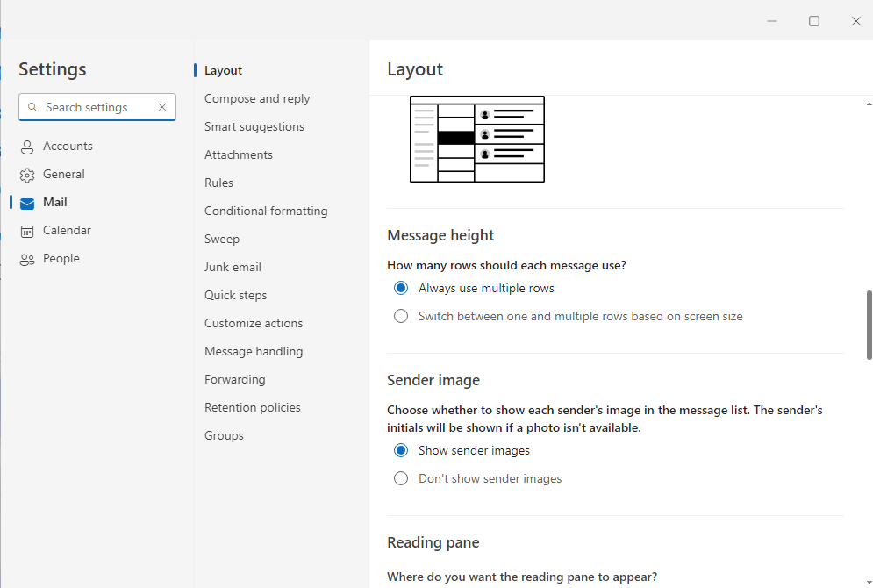Open Forwarding settings
873x588 pixels.
235,380
